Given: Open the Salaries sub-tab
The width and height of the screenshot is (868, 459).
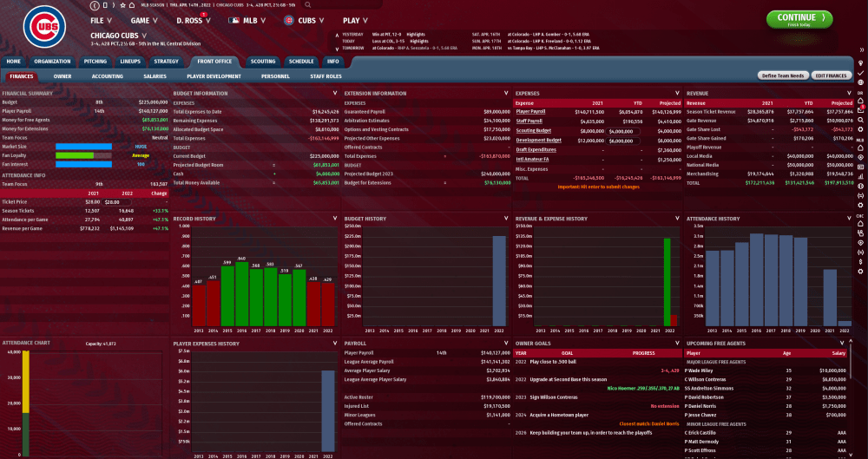Looking at the screenshot, I should click(155, 76).
